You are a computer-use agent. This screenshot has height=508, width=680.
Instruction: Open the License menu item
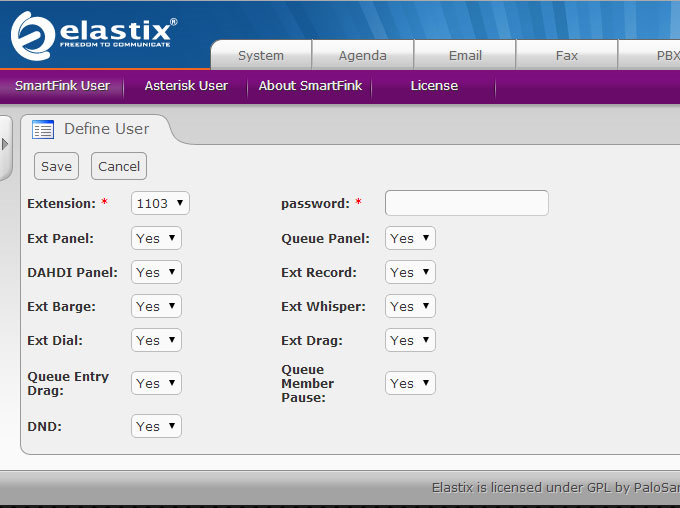pos(434,86)
